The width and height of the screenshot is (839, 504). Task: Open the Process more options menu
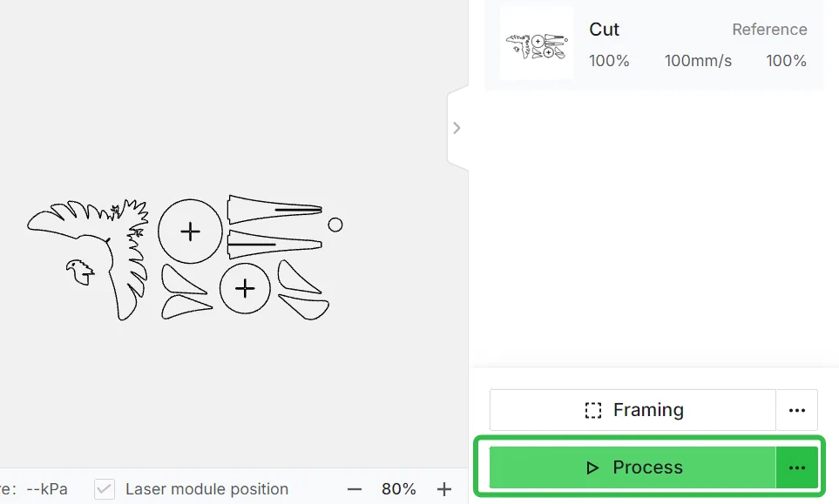(x=796, y=467)
